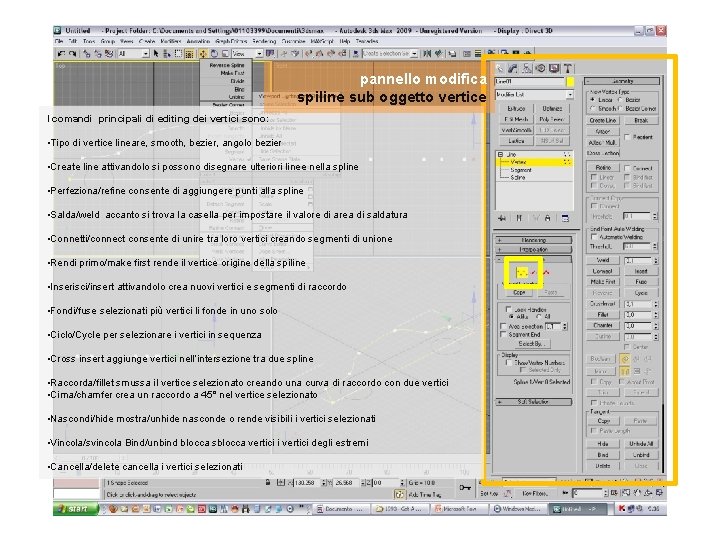Click the Create Line button
Screen dimensions: 720x540
point(603,120)
